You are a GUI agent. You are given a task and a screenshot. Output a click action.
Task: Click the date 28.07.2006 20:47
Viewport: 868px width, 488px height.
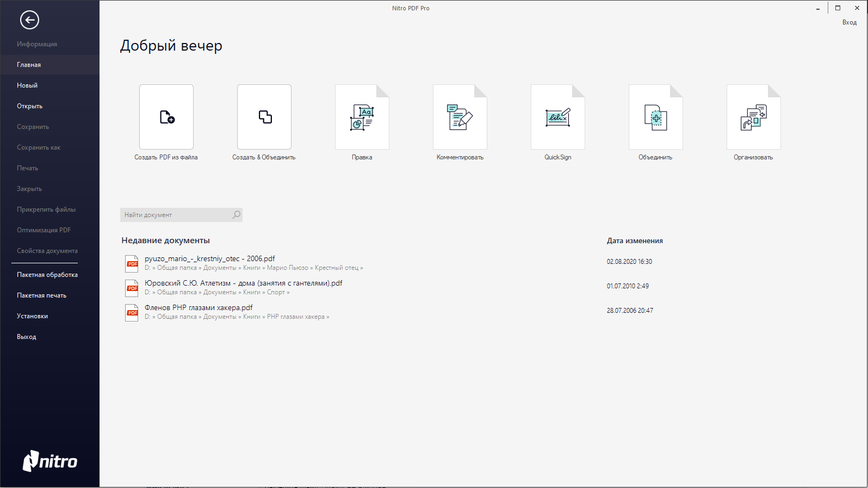[630, 311]
